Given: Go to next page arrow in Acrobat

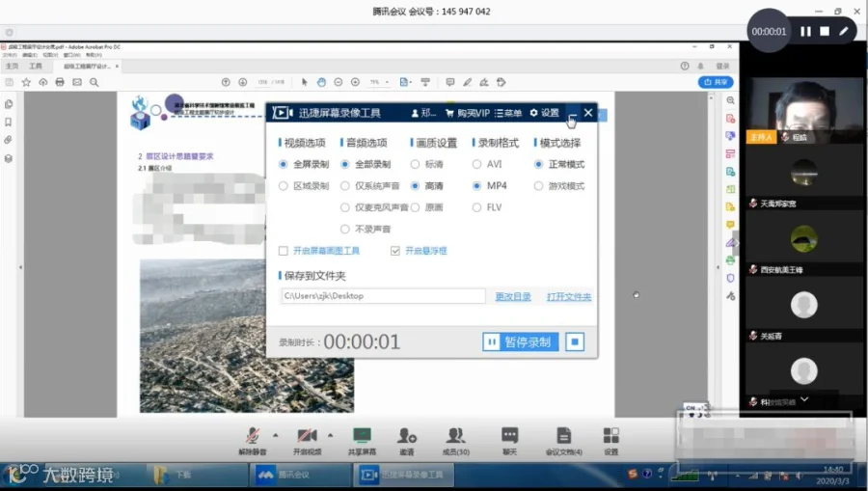Looking at the screenshot, I should [x=242, y=82].
